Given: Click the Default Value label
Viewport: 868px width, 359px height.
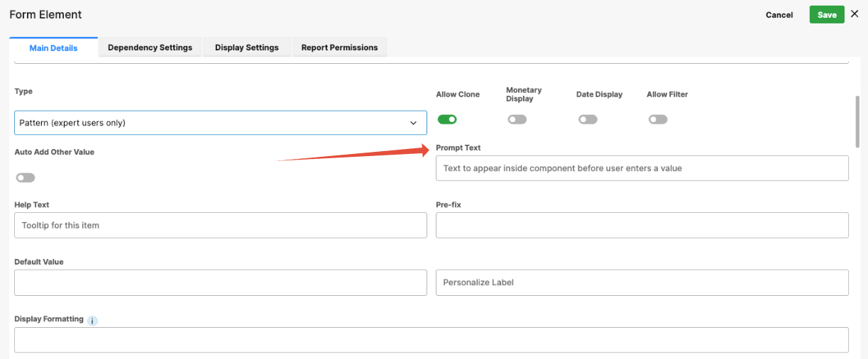Looking at the screenshot, I should pos(39,262).
